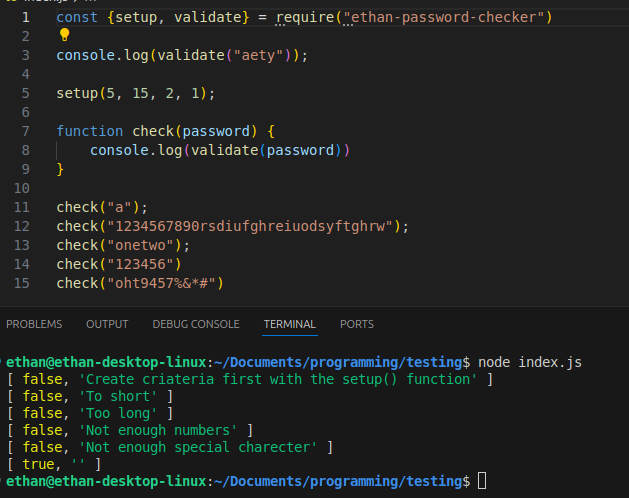This screenshot has width=629, height=498.
Task: Click the "ethan-password-checker" string
Action: [448, 17]
